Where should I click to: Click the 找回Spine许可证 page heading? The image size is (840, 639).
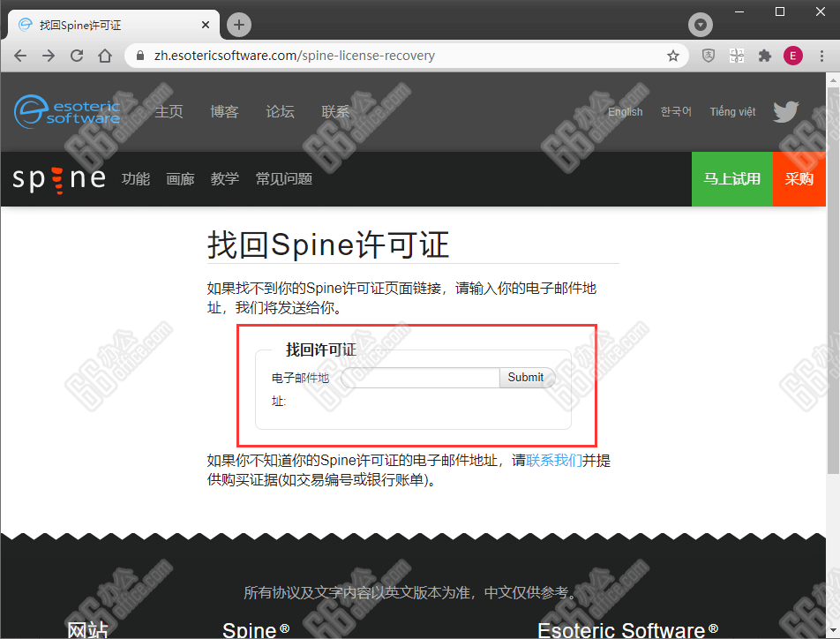point(328,245)
